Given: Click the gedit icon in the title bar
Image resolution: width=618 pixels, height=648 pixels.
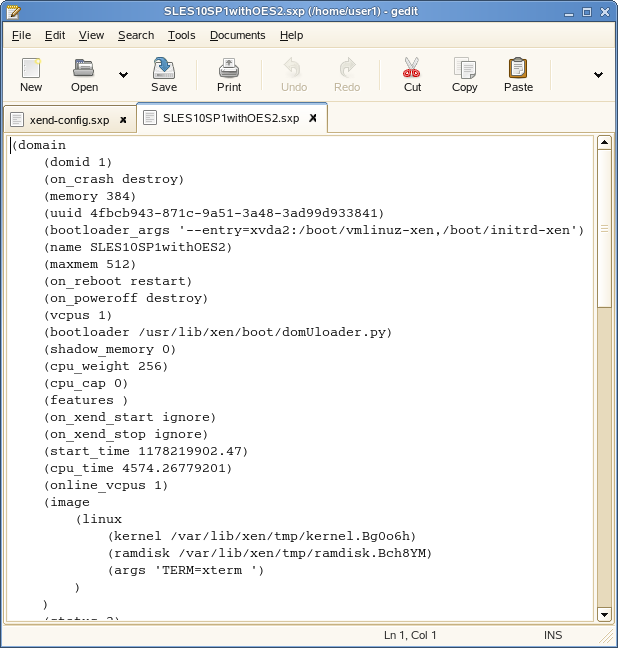Looking at the screenshot, I should 13,12.
